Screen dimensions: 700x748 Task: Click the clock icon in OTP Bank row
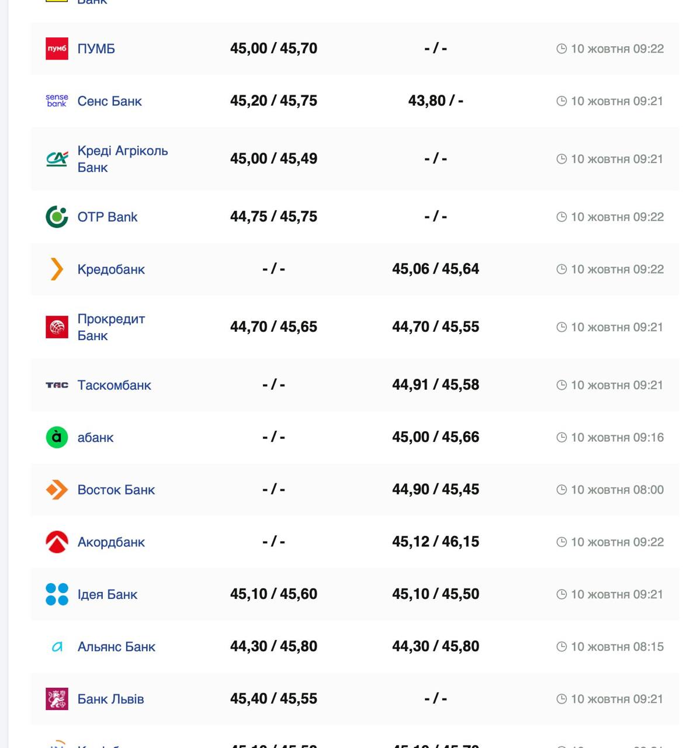[x=562, y=217]
